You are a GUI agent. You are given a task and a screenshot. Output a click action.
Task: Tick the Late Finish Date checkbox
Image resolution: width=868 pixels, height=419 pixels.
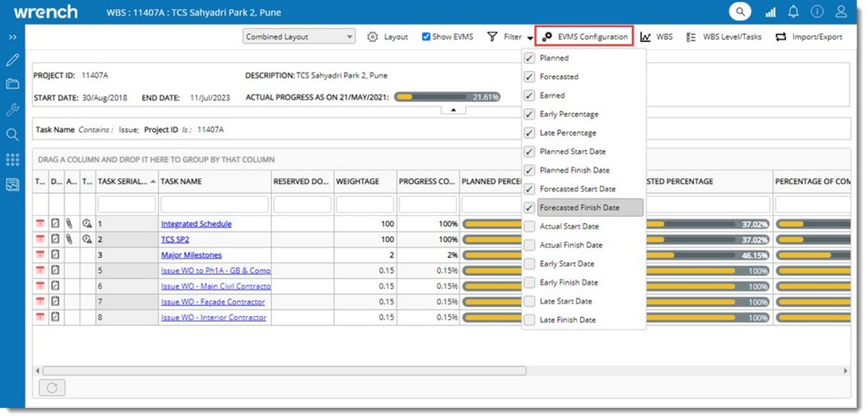[x=530, y=320]
